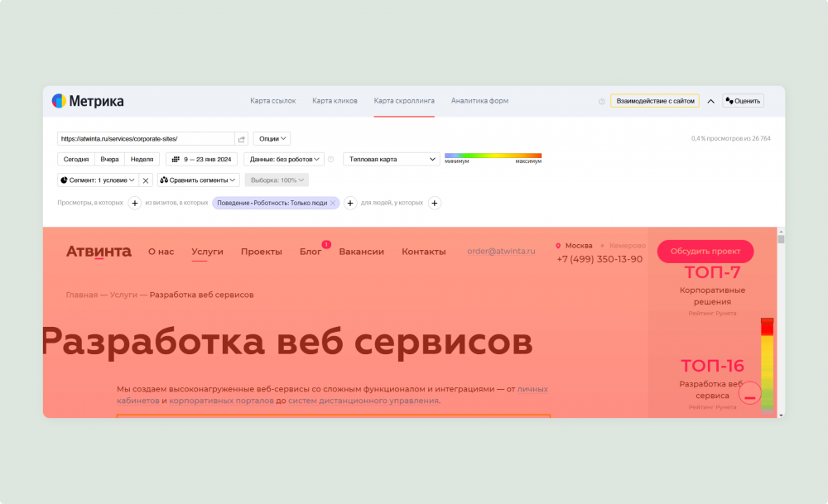Select the Сегодня period
Screen dimensions: 828x504
click(x=76, y=160)
